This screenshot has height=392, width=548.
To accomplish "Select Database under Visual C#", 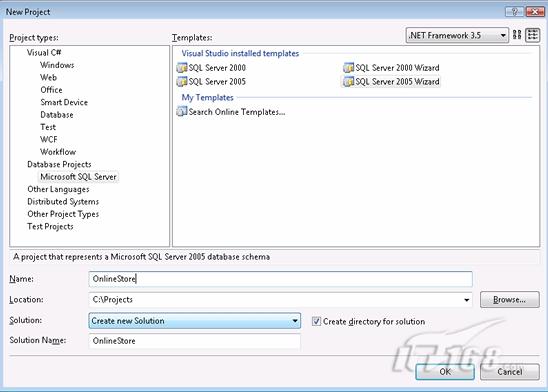I will [x=57, y=115].
